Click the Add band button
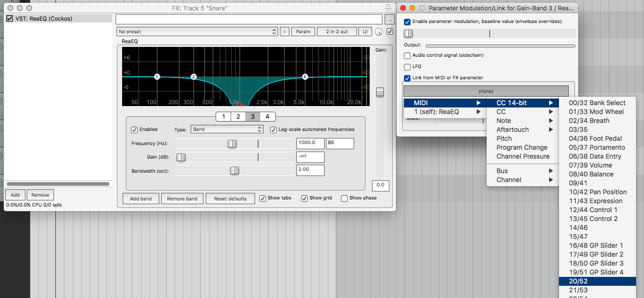 (x=140, y=199)
